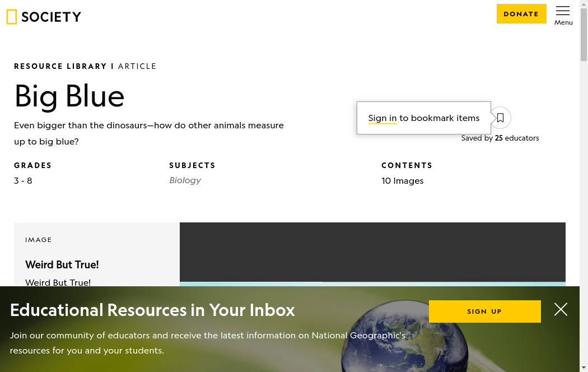Click the National Geographic yellow frame logo

click(x=12, y=17)
